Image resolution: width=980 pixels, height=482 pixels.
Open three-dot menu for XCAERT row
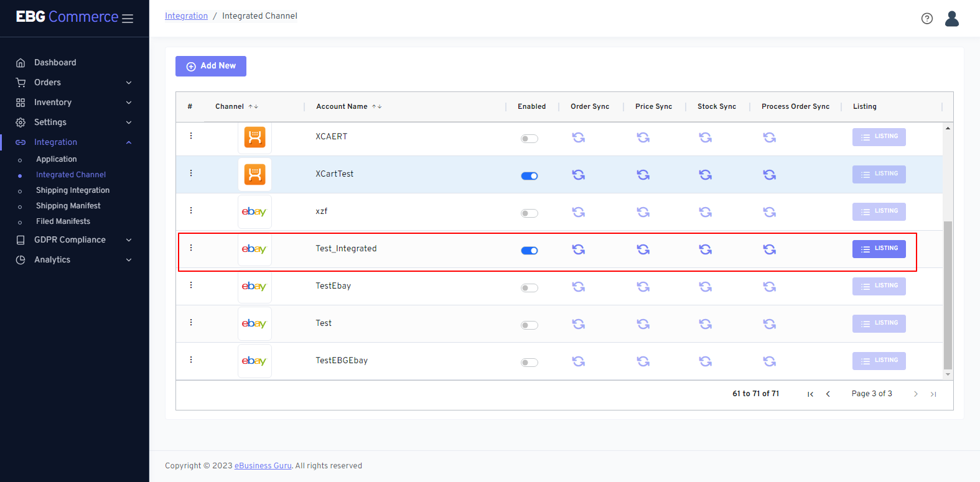(191, 136)
